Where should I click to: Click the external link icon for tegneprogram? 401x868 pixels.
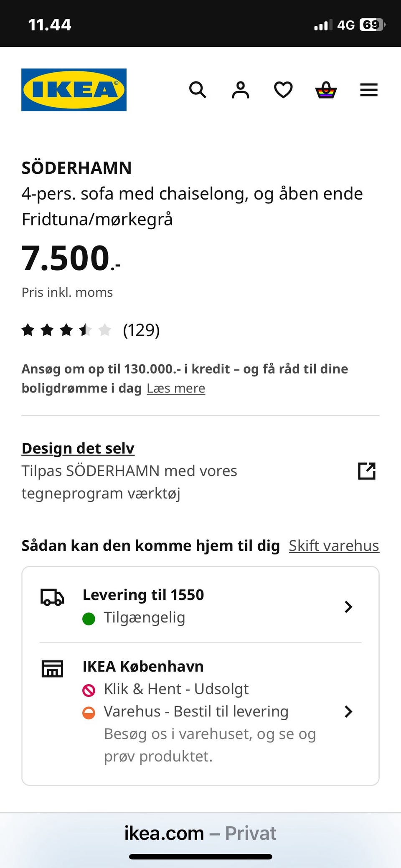[x=367, y=471]
